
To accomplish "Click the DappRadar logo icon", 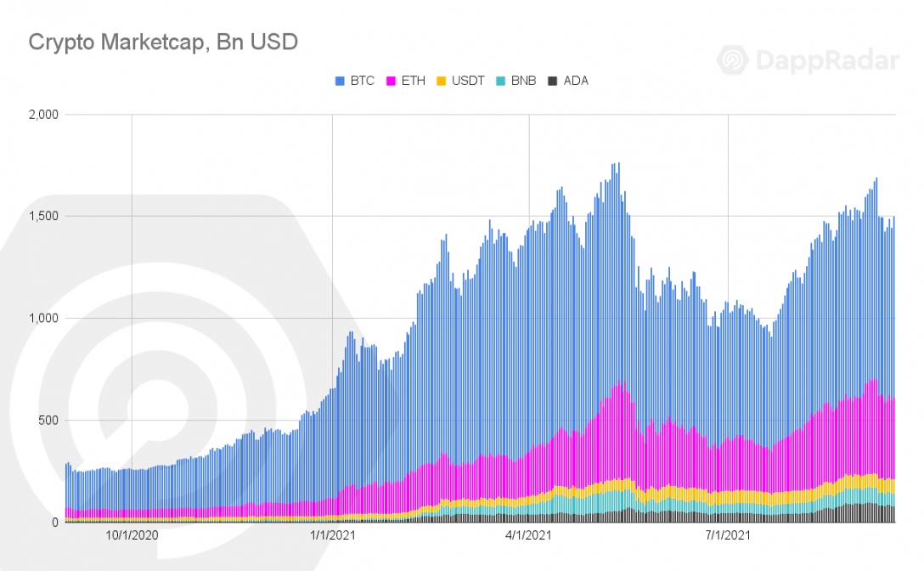I will [x=732, y=59].
